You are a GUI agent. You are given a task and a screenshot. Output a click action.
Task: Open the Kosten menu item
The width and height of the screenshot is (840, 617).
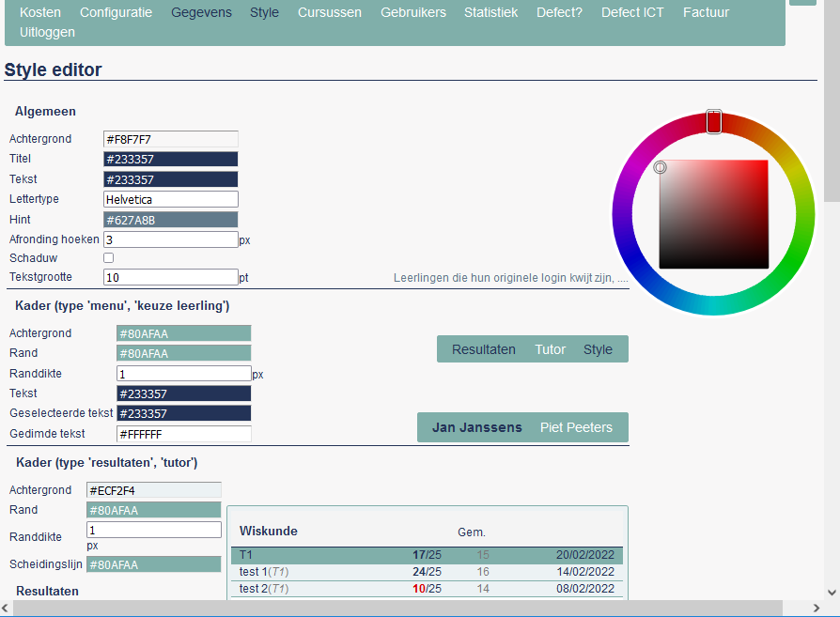(x=40, y=12)
